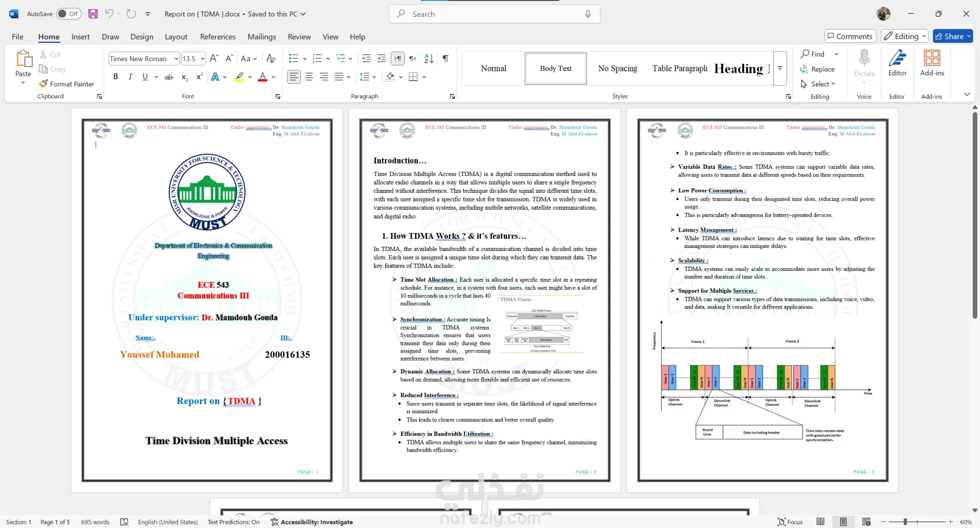
Task: Show paragraph marks with the pilcrow icon
Action: tap(446, 59)
